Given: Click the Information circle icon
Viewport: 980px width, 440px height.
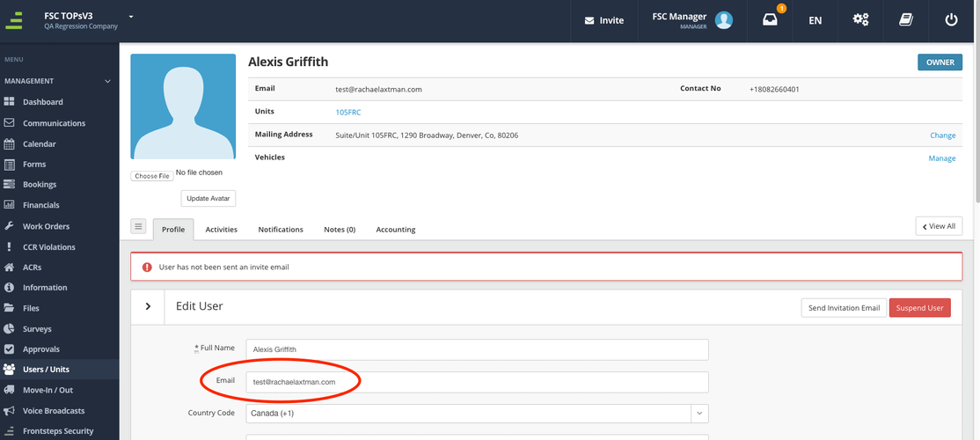Looking at the screenshot, I should tap(10, 288).
